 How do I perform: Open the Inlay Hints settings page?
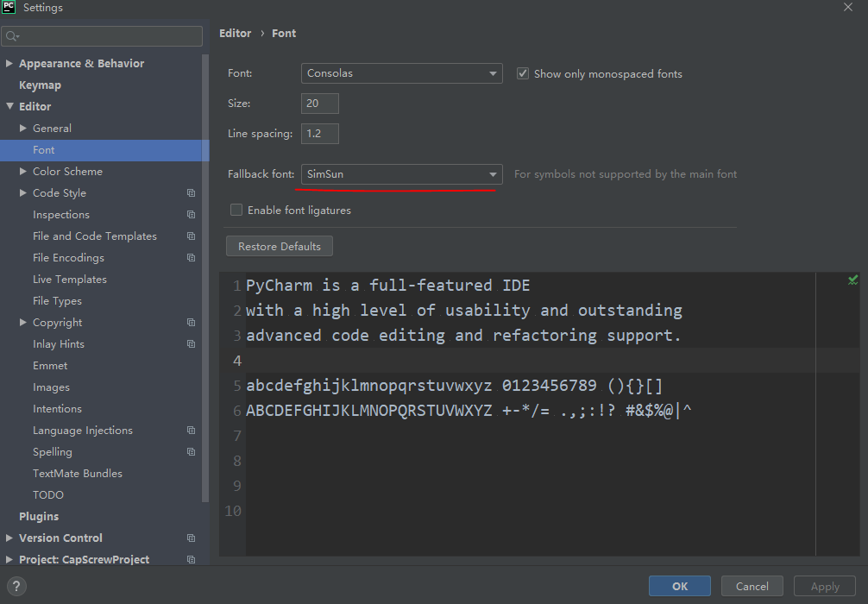58,344
